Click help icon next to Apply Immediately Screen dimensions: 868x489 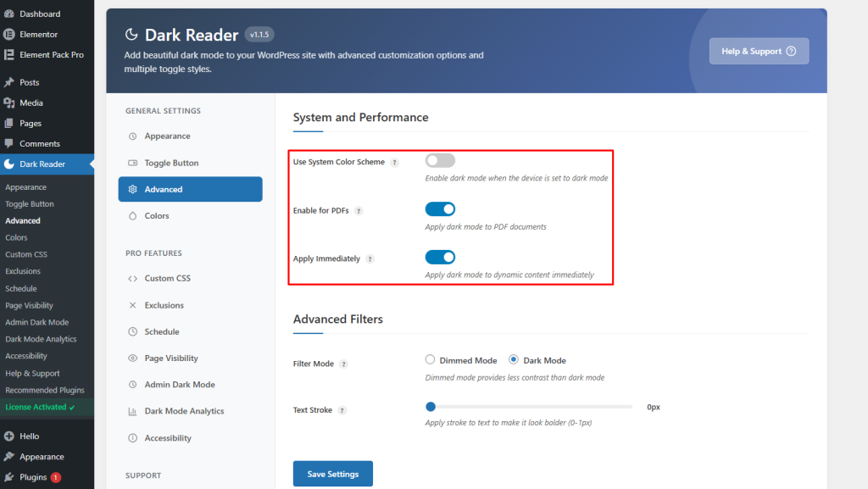click(x=370, y=258)
